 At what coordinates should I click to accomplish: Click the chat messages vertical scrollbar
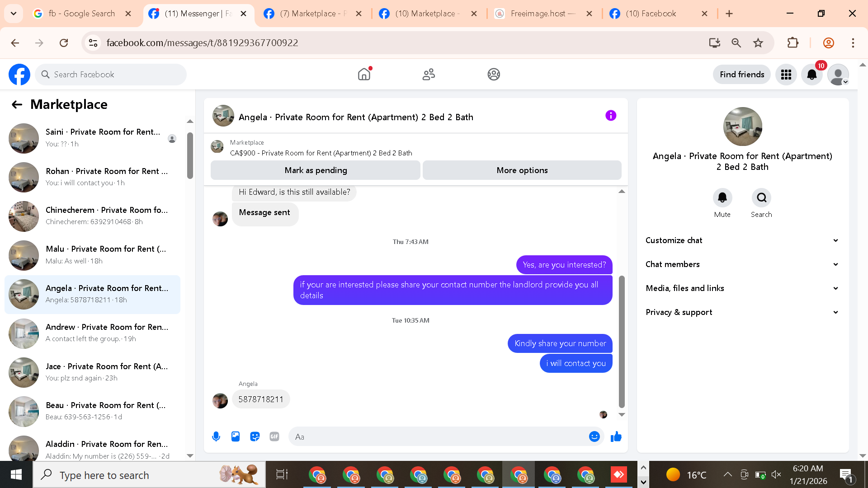[622, 341]
